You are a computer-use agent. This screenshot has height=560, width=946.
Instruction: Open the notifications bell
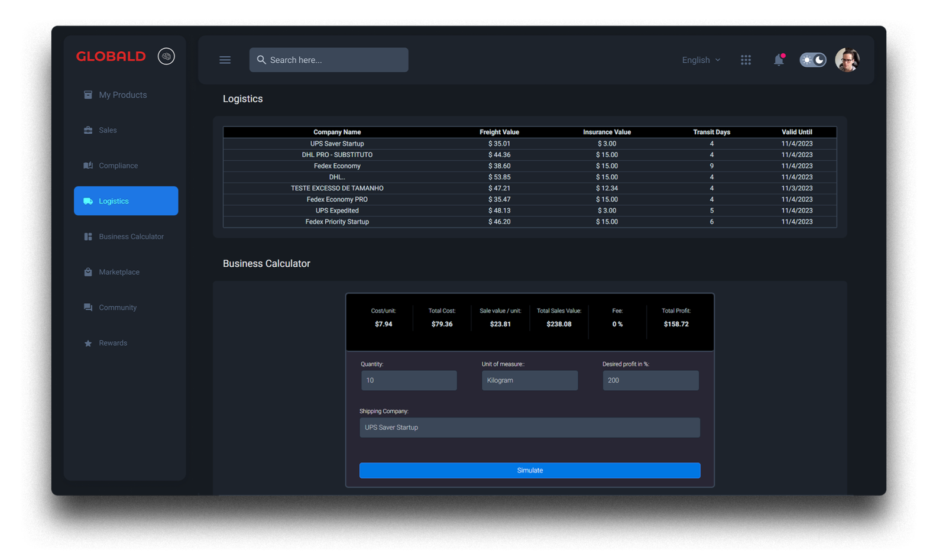tap(779, 60)
